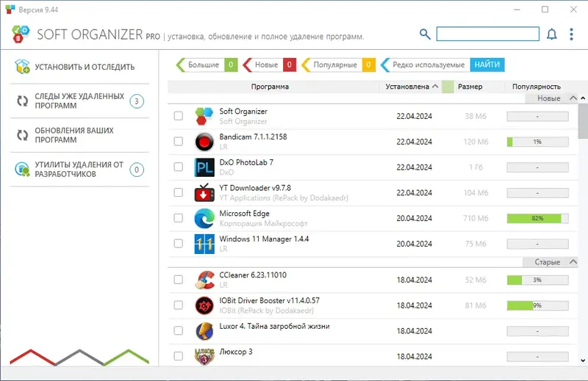
Task: Sort by Программа column header
Action: coord(270,87)
